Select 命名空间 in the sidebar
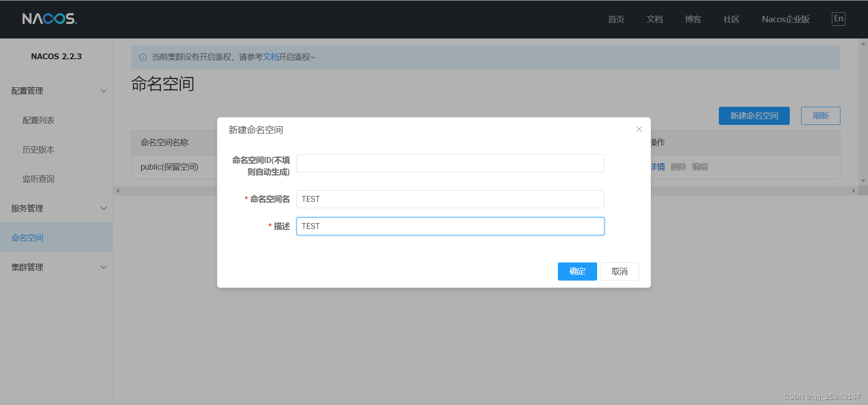Screen dimensions: 868x405 [56, 237]
